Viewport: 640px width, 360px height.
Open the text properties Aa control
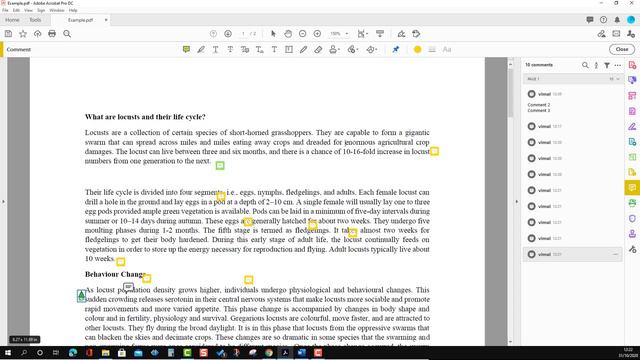(447, 49)
